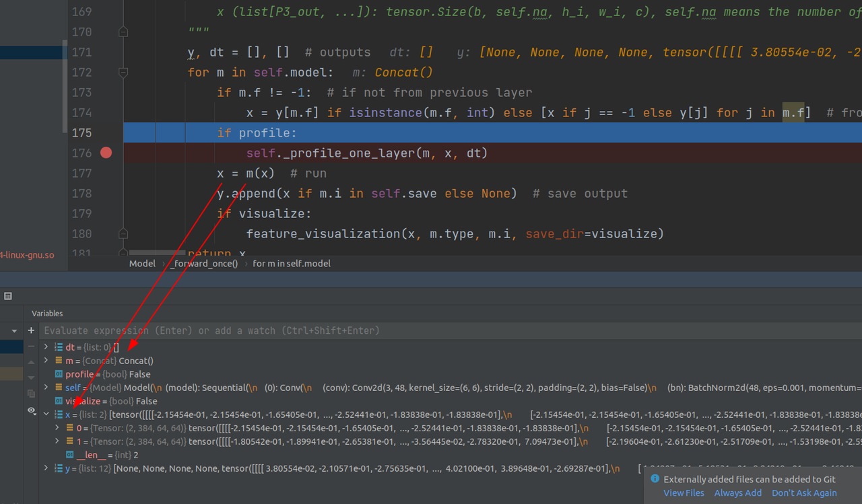Screen dimensions: 862x504
Task: Expand the dt list variable
Action: pos(46,347)
